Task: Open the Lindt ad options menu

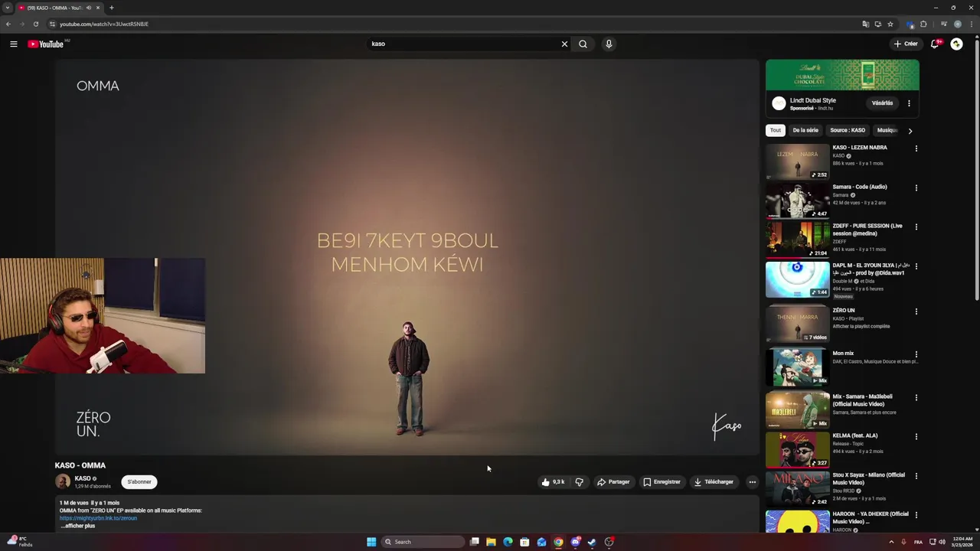Action: 909,103
